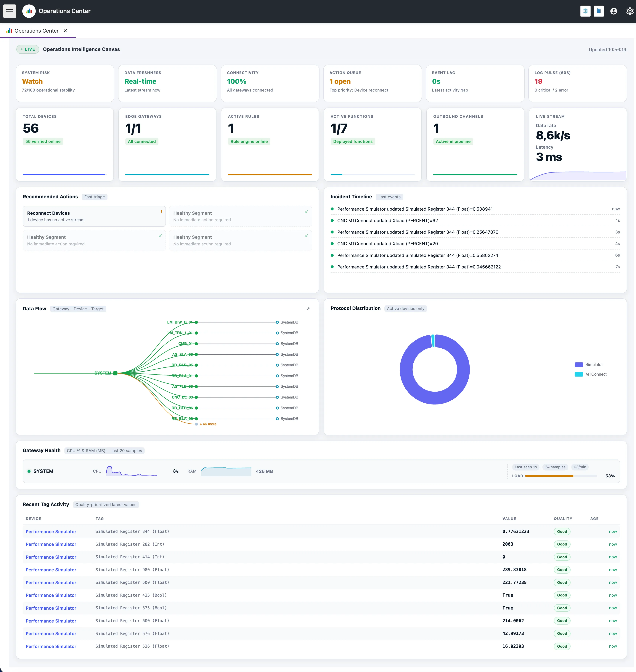Open Performance Simulator link for Register 344
This screenshot has height=672, width=636.
51,532
